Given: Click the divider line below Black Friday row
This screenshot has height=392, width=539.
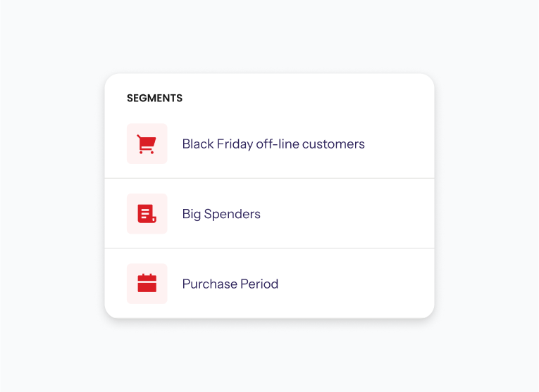Looking at the screenshot, I should 269,178.
